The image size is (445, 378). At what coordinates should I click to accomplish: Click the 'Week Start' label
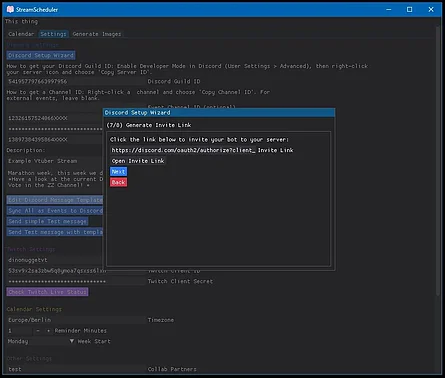click(x=94, y=341)
